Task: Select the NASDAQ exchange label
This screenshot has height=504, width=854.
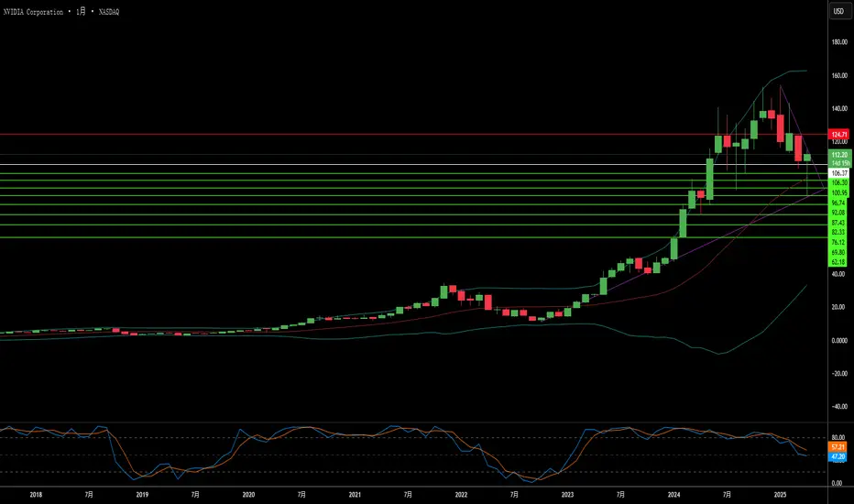Action: point(109,11)
